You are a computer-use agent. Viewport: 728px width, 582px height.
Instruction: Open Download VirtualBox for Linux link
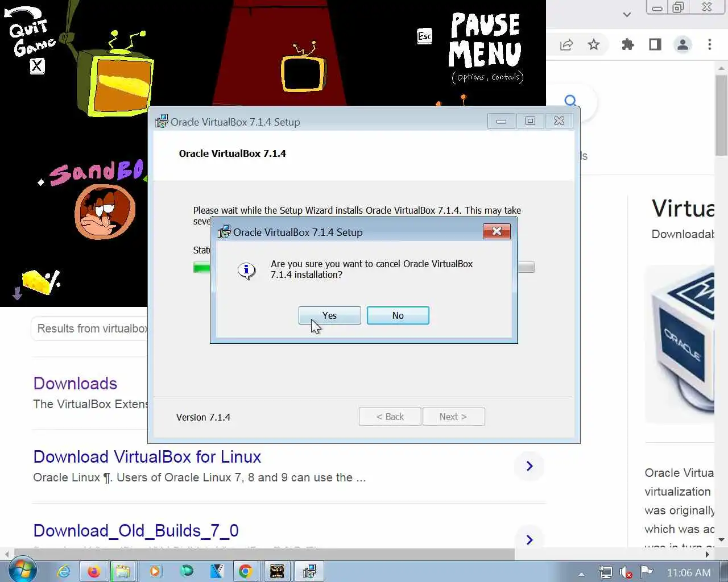147,457
